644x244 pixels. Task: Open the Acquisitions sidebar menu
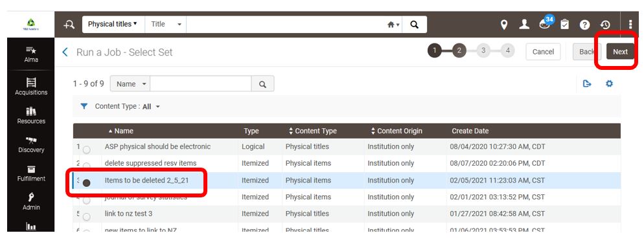31,87
